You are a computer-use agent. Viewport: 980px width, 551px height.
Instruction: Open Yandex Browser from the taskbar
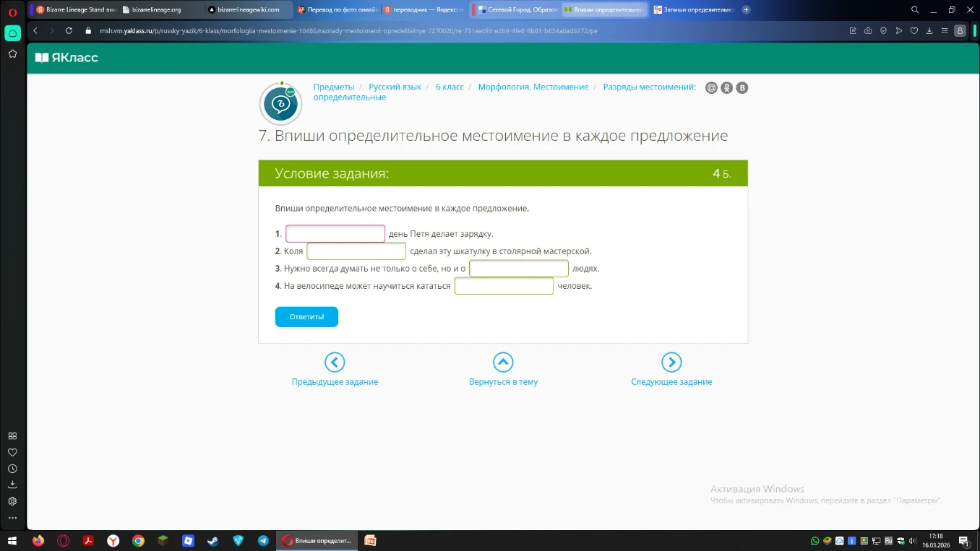(113, 540)
